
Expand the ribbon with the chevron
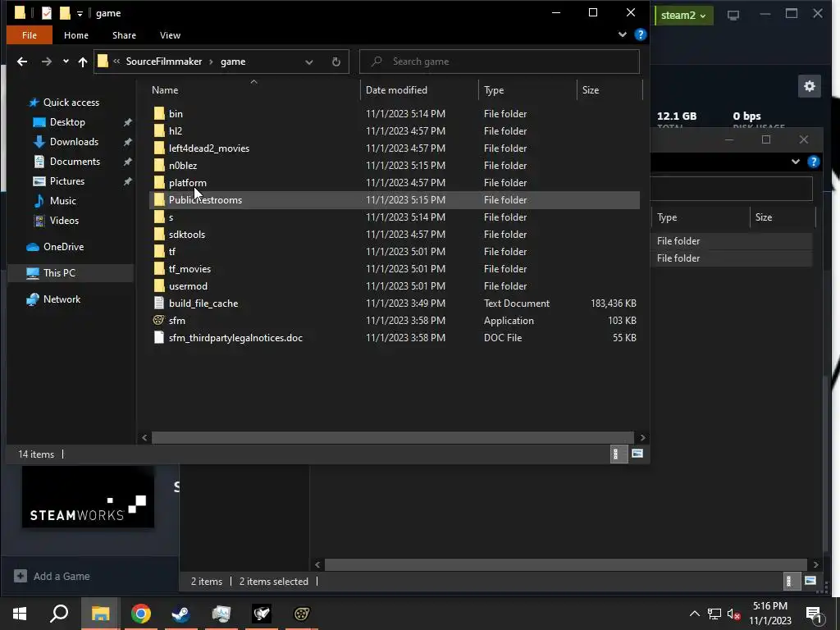(623, 34)
